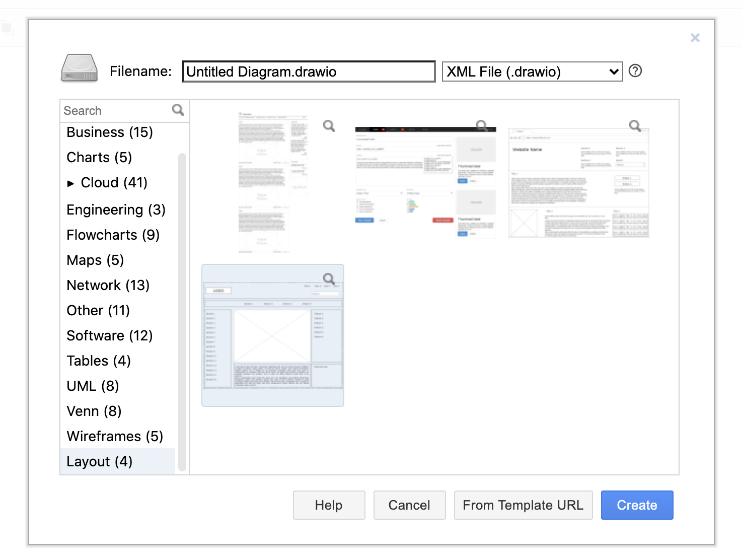The height and width of the screenshot is (560, 742).
Task: Preview the selected blue layout template with its magnifier
Action: 329,278
